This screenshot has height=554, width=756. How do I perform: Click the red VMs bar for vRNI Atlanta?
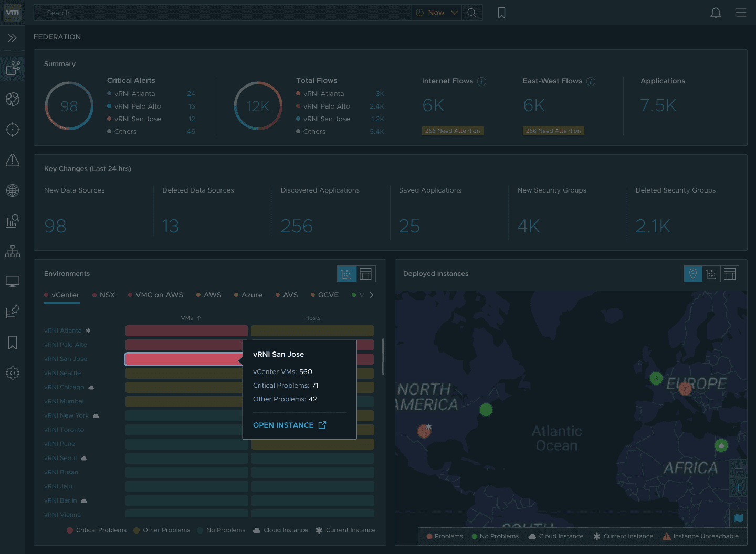click(x=187, y=331)
